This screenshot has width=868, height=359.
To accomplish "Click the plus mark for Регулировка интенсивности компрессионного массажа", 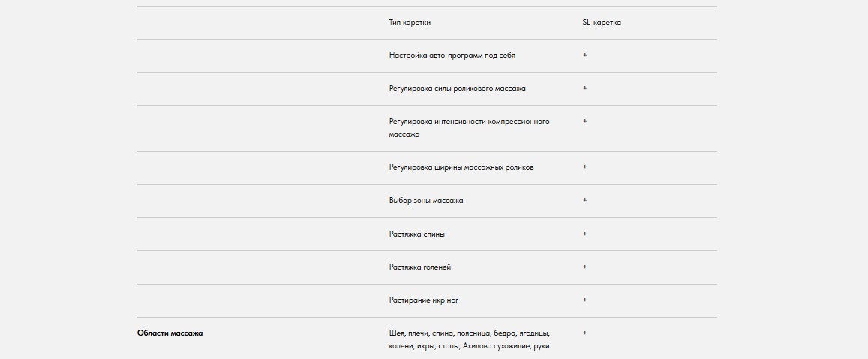I will (x=585, y=121).
